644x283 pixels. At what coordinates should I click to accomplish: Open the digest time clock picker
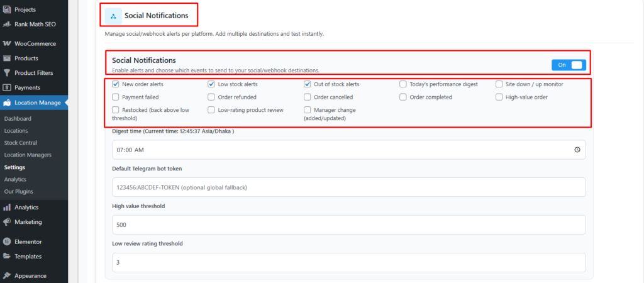[577, 150]
